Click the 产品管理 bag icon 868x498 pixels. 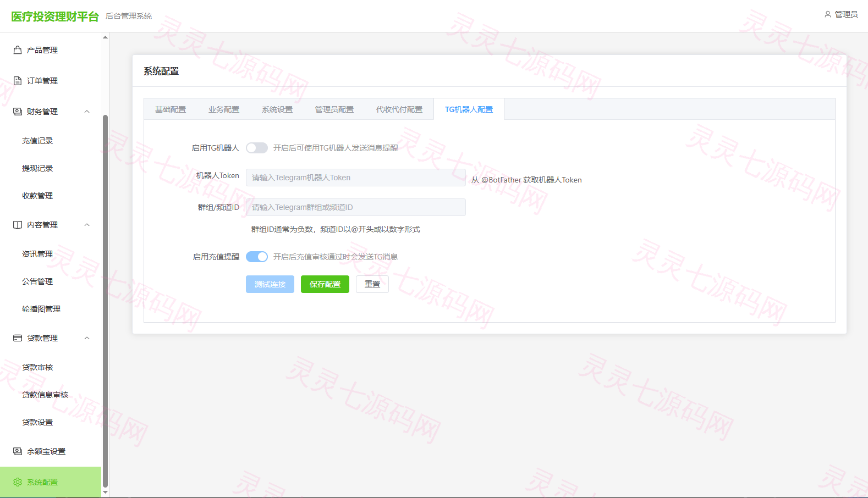point(18,50)
